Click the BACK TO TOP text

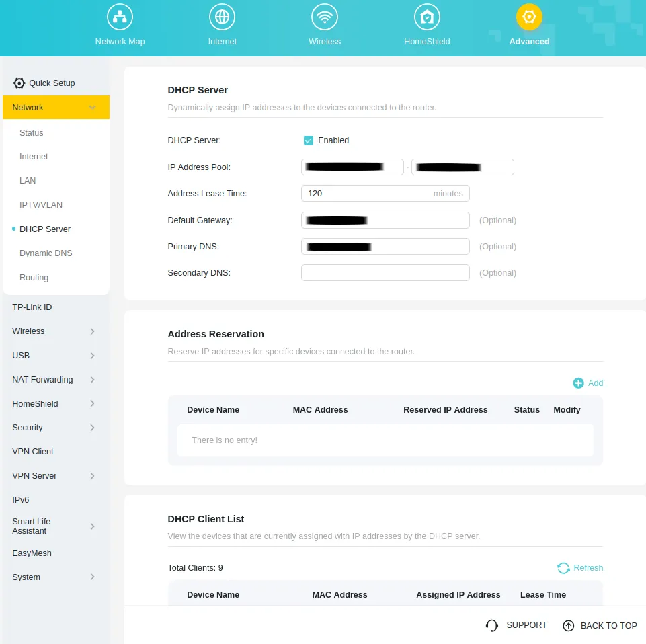pos(608,626)
